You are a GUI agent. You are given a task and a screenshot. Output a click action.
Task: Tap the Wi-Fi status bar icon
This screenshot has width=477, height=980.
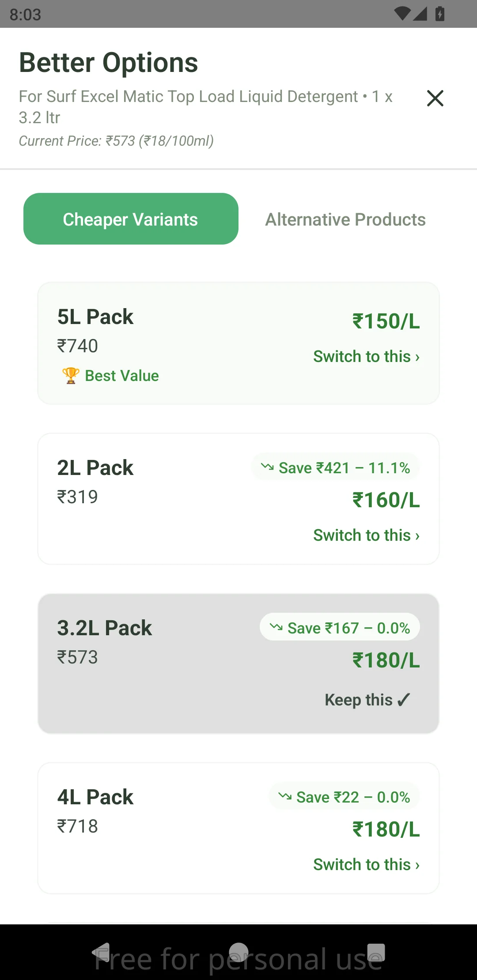(402, 14)
